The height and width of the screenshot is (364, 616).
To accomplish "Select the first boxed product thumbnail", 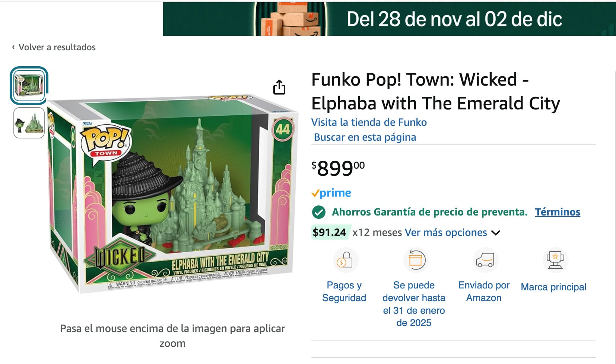I will click(x=29, y=85).
